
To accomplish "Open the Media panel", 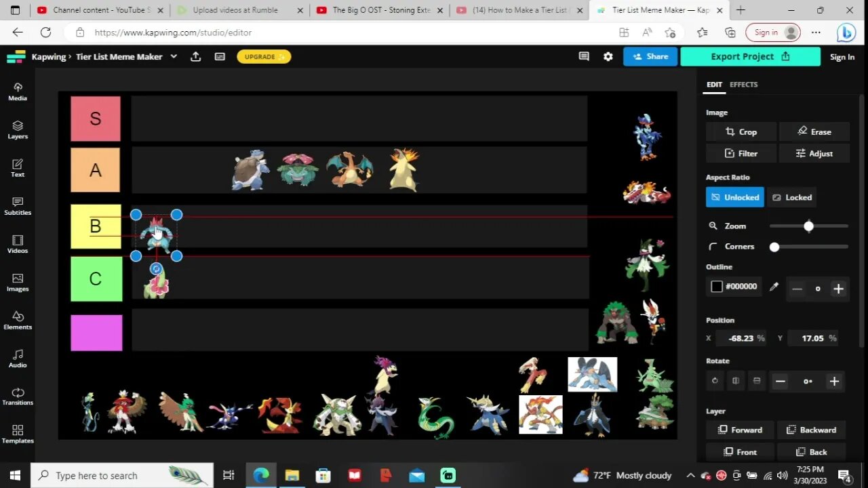I will (17, 91).
